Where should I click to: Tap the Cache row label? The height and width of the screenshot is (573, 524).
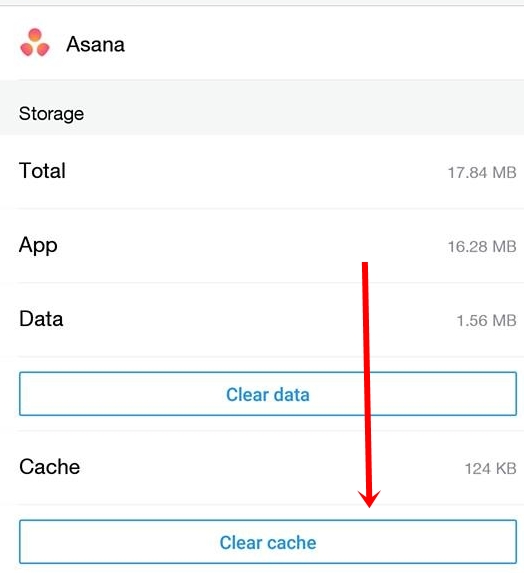49,467
